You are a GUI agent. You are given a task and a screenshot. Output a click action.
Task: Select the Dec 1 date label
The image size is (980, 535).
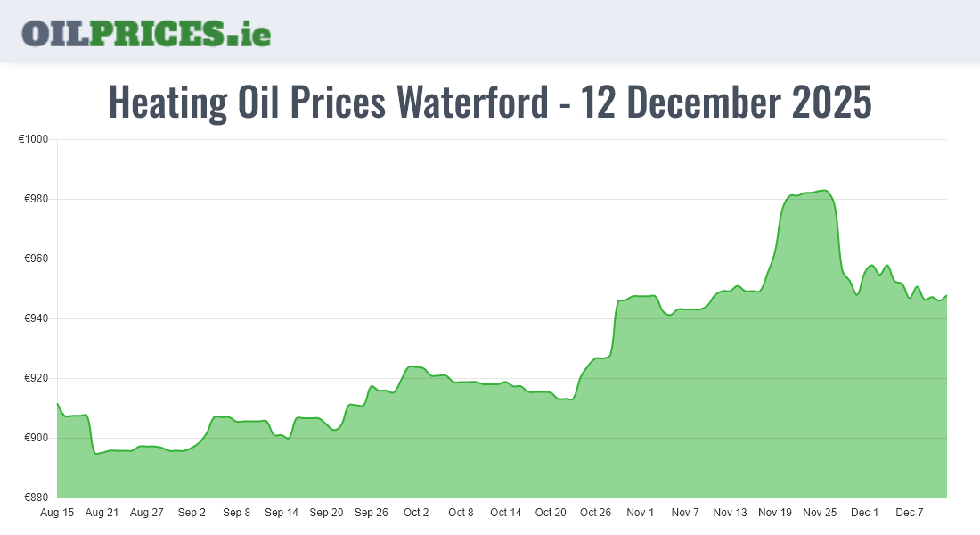864,513
